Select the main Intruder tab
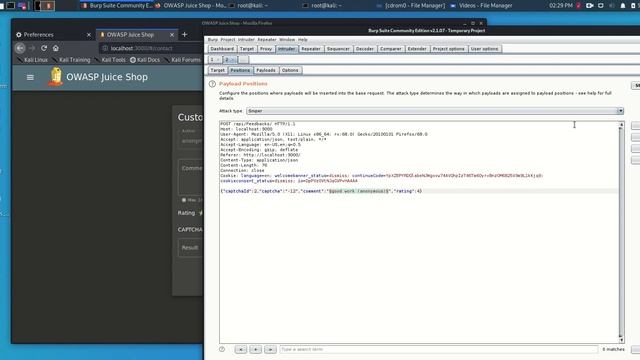 (287, 49)
